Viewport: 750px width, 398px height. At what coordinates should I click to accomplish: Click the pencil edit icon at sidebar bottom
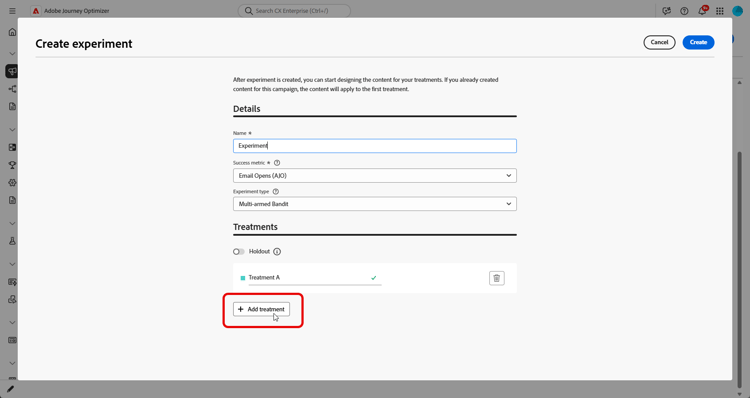pyautogui.click(x=10, y=389)
